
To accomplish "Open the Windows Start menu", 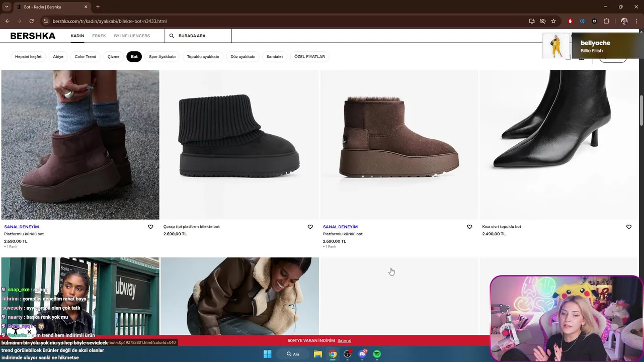I will (x=268, y=354).
